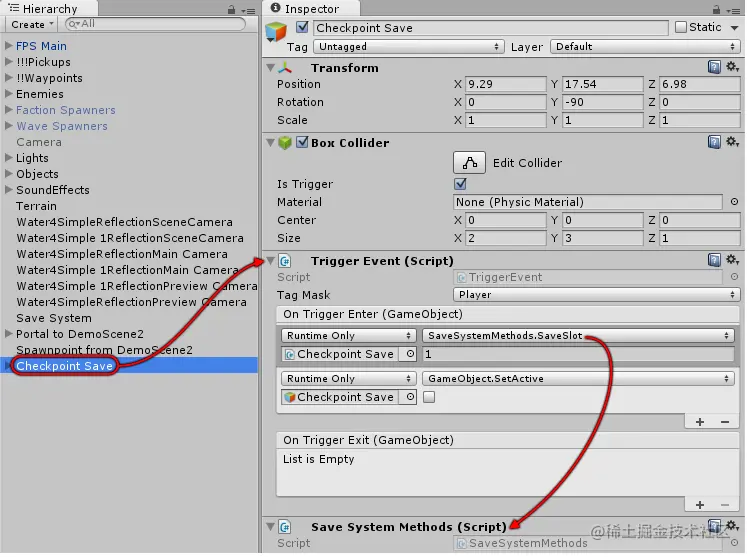Uncheck the Is Trigger checkbox
Image resolution: width=747 pixels, height=557 pixels.
pyautogui.click(x=460, y=183)
